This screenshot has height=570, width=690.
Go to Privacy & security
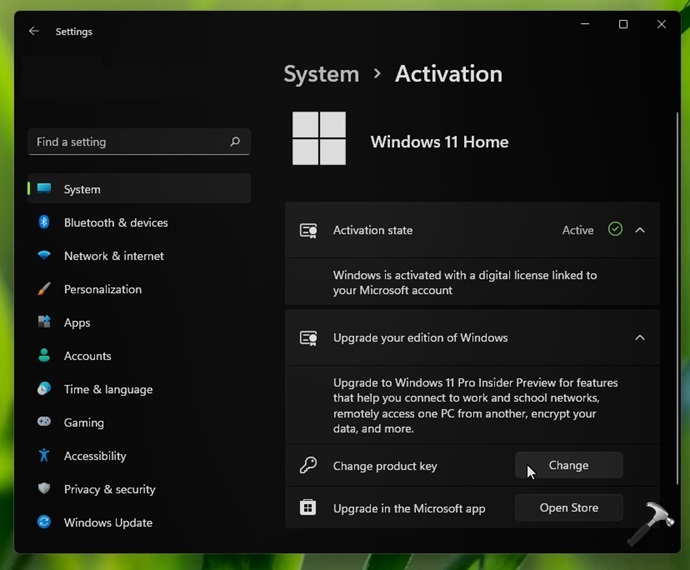pos(139,489)
